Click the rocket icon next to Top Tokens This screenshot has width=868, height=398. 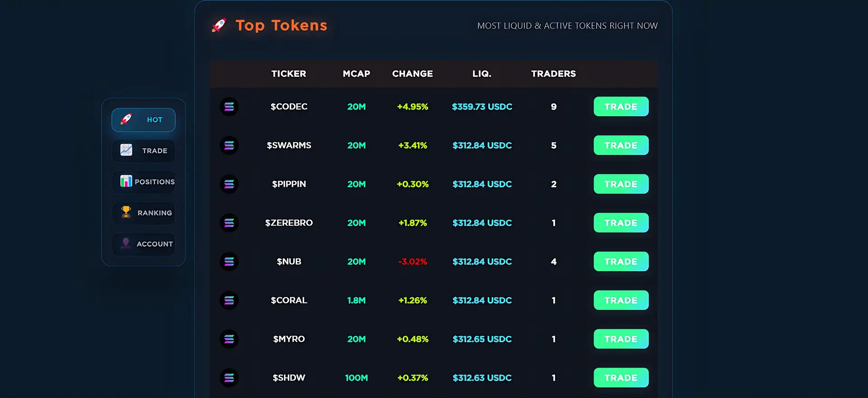[219, 25]
